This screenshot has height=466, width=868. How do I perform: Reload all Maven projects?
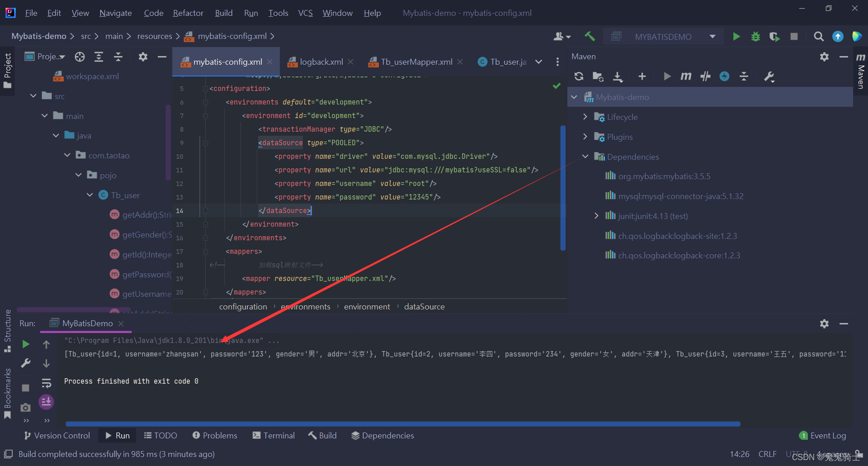[579, 76]
